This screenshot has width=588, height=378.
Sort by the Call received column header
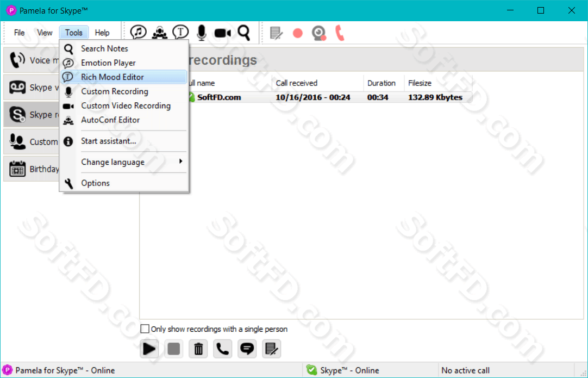point(317,83)
